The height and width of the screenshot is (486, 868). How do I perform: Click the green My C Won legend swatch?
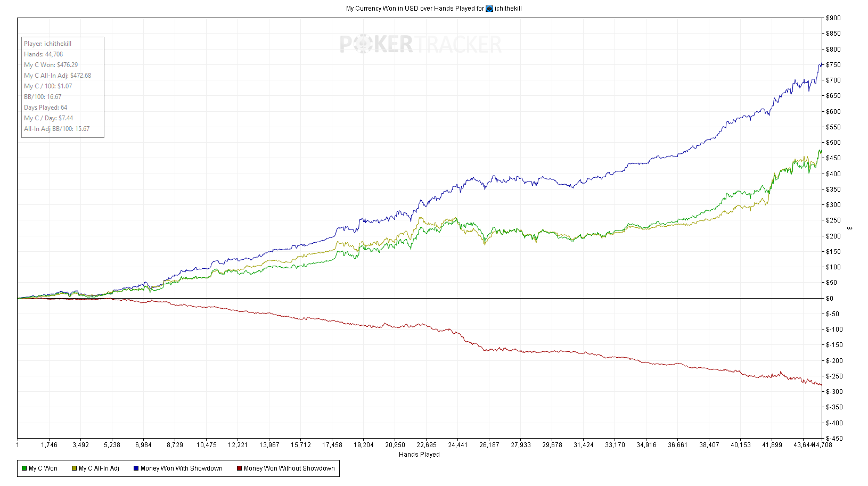coord(24,468)
